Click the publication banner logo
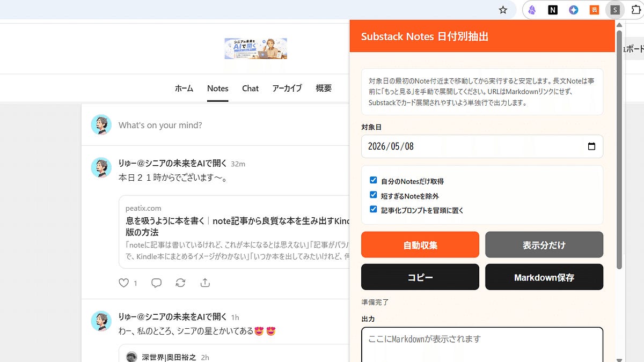Image resolution: width=644 pixels, height=362 pixels. coord(255,48)
